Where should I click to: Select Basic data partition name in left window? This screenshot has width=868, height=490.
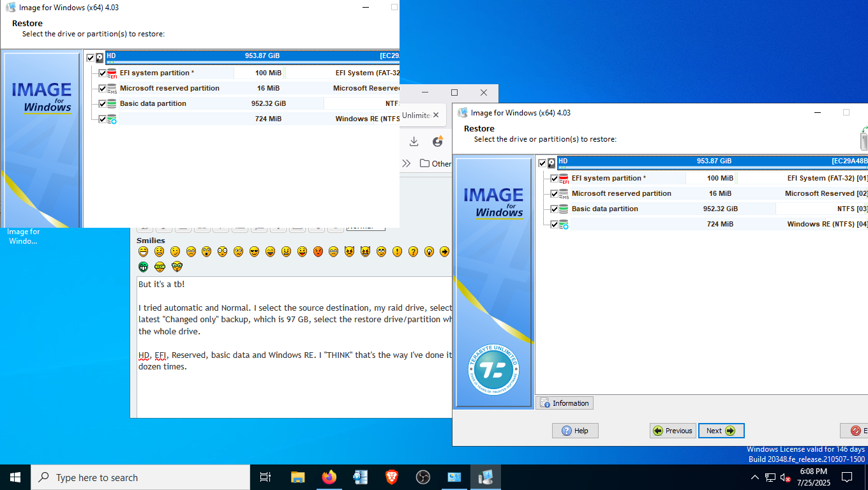tap(153, 104)
